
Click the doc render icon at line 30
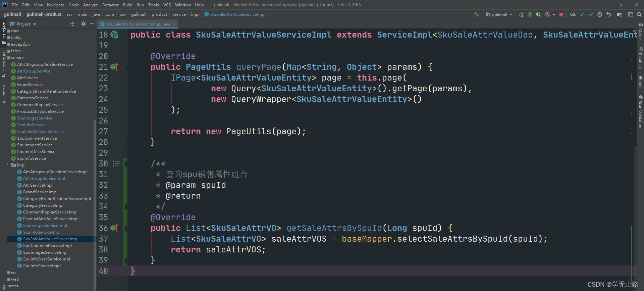(x=117, y=163)
